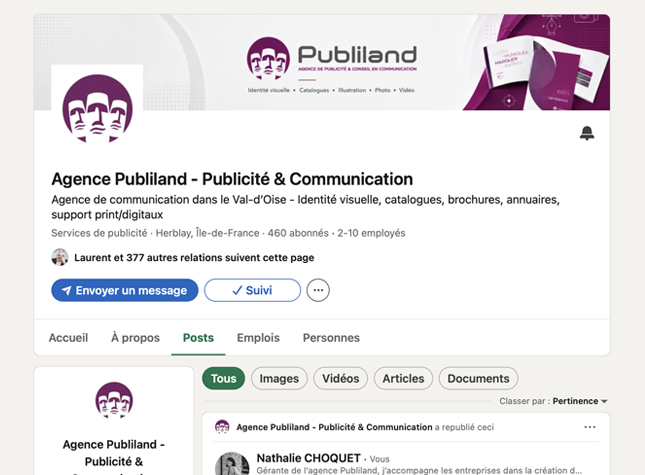Click Laurent et 377 autres relations link

click(194, 258)
